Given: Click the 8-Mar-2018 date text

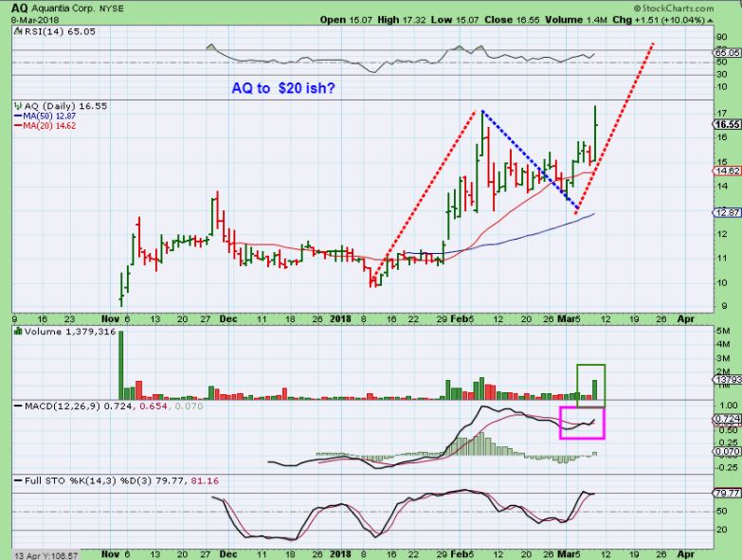Looking at the screenshot, I should pos(35,20).
